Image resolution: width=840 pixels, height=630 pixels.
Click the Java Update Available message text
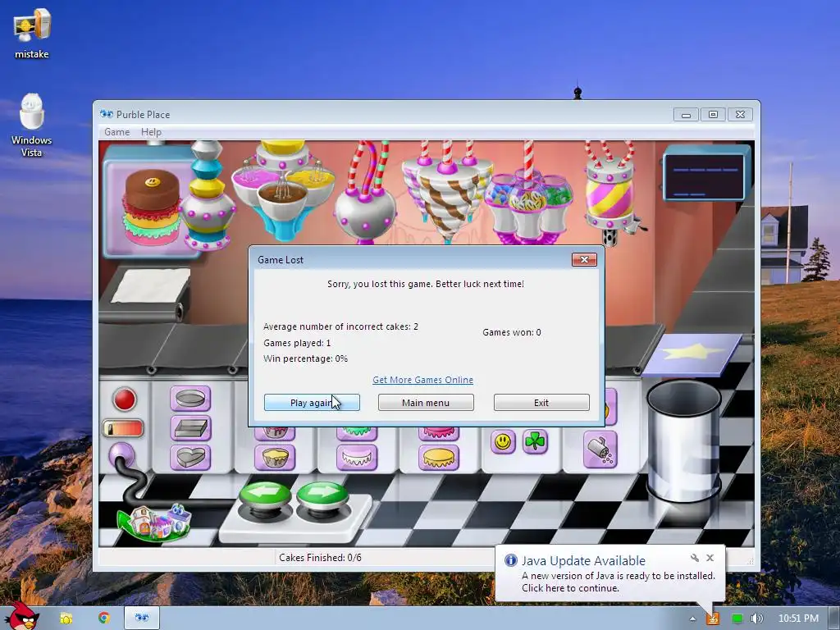click(x=583, y=560)
